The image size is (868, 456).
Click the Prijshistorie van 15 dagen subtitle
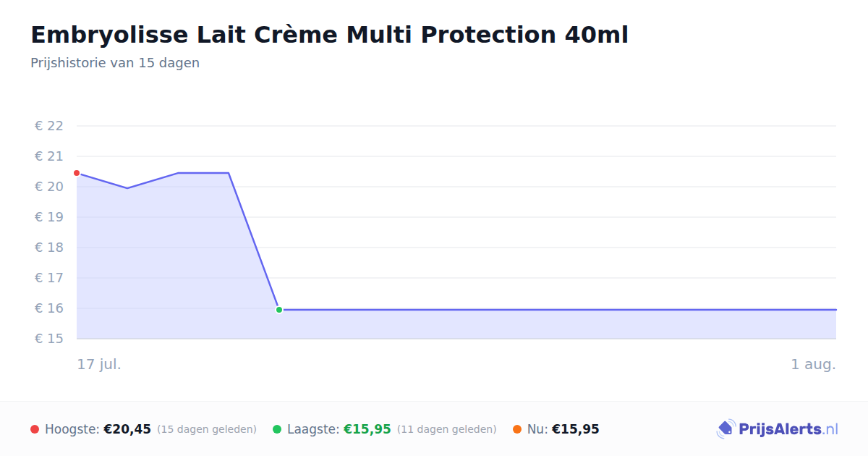pos(115,63)
